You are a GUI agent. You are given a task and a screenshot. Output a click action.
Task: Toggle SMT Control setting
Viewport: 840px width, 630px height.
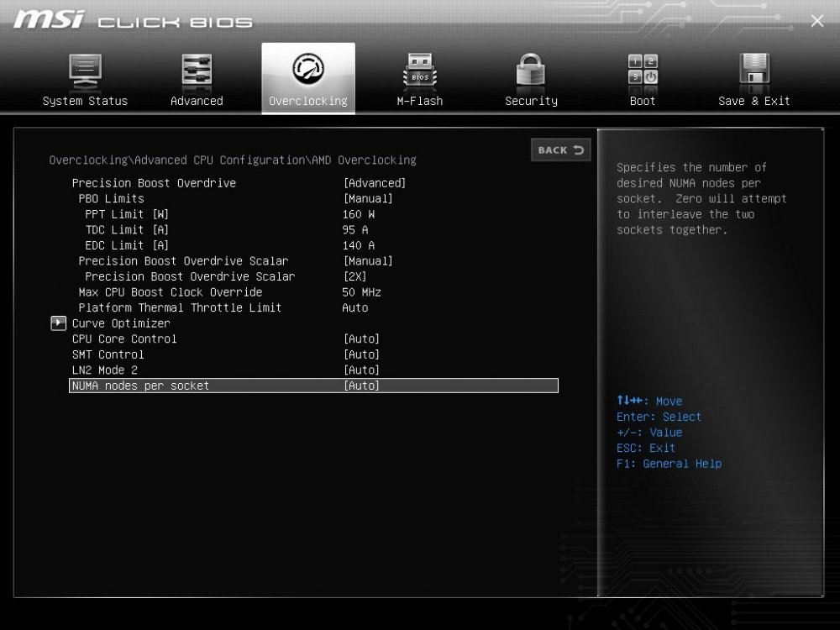click(x=361, y=354)
